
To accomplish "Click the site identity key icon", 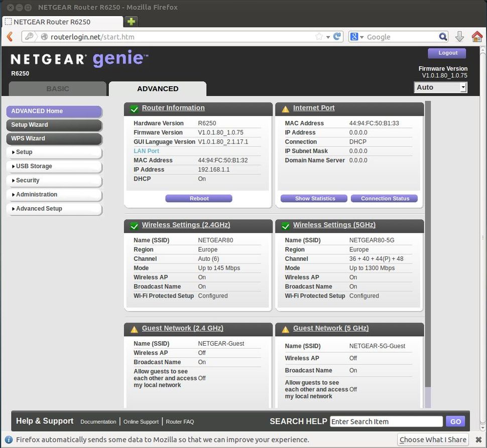I will click(x=29, y=37).
